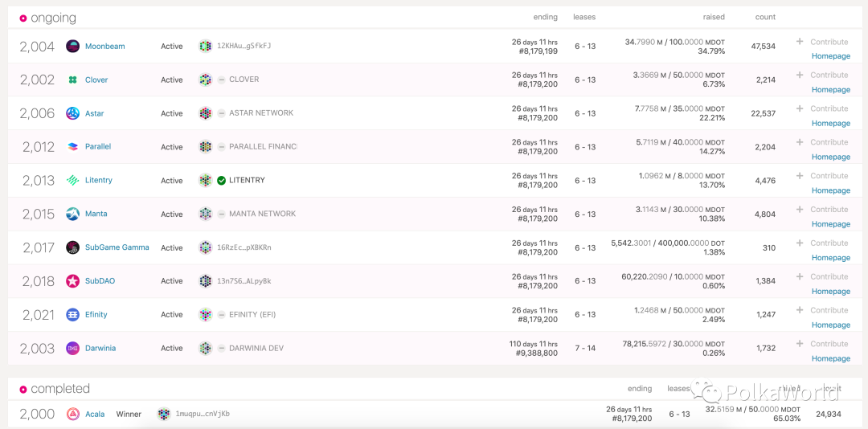Click the Manta parachain logo icon
This screenshot has height=429, width=868.
(72, 214)
